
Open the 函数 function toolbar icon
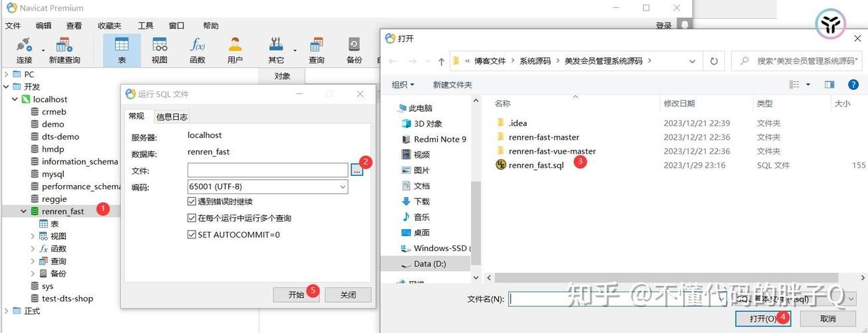[198, 51]
